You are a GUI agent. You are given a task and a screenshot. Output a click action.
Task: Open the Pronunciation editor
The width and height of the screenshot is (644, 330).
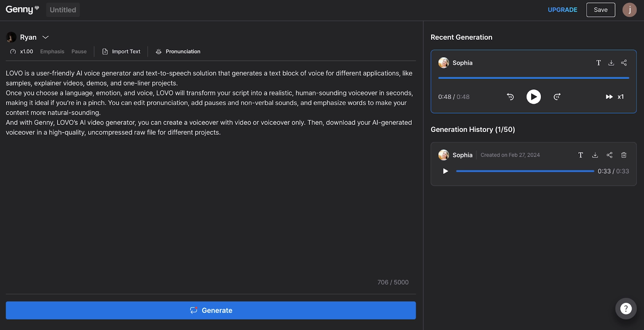click(178, 52)
